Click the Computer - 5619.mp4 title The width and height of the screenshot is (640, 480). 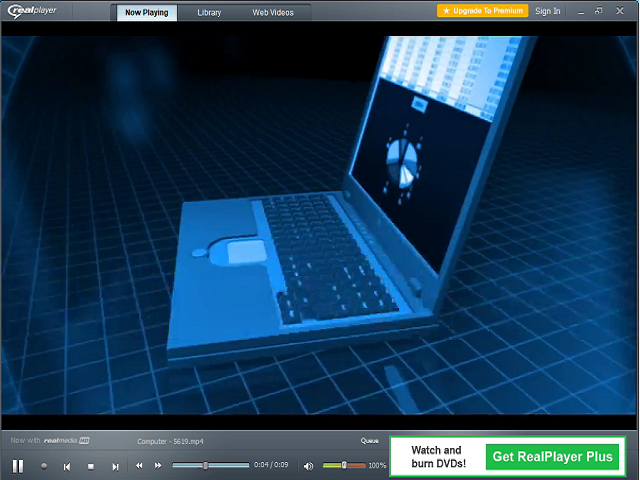[x=170, y=441]
